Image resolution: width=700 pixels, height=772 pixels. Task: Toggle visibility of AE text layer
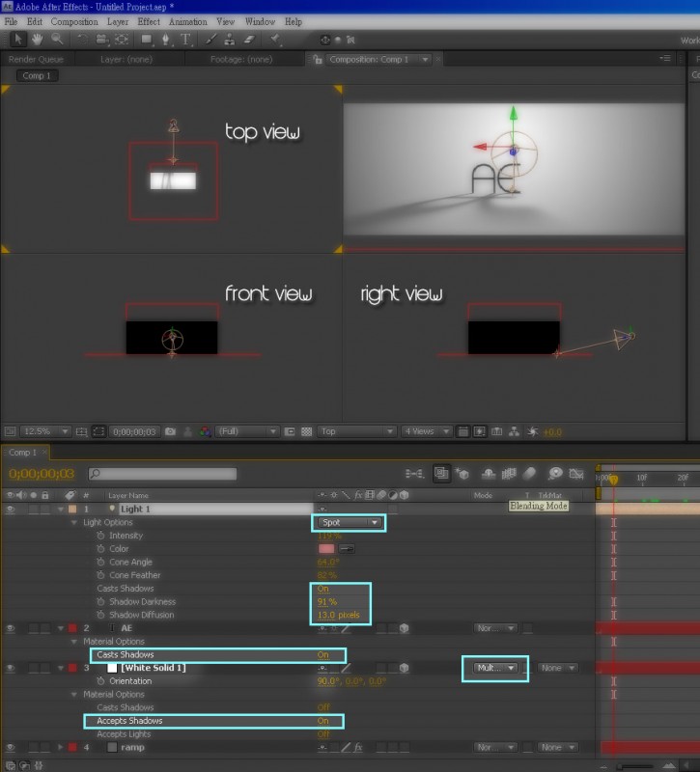click(10, 628)
